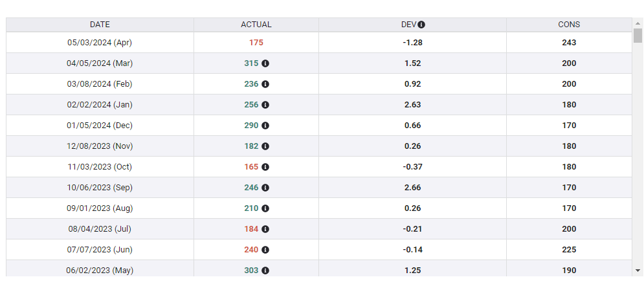The width and height of the screenshot is (644, 299).
Task: Click info icon next to actual 240
Action: 265,250
